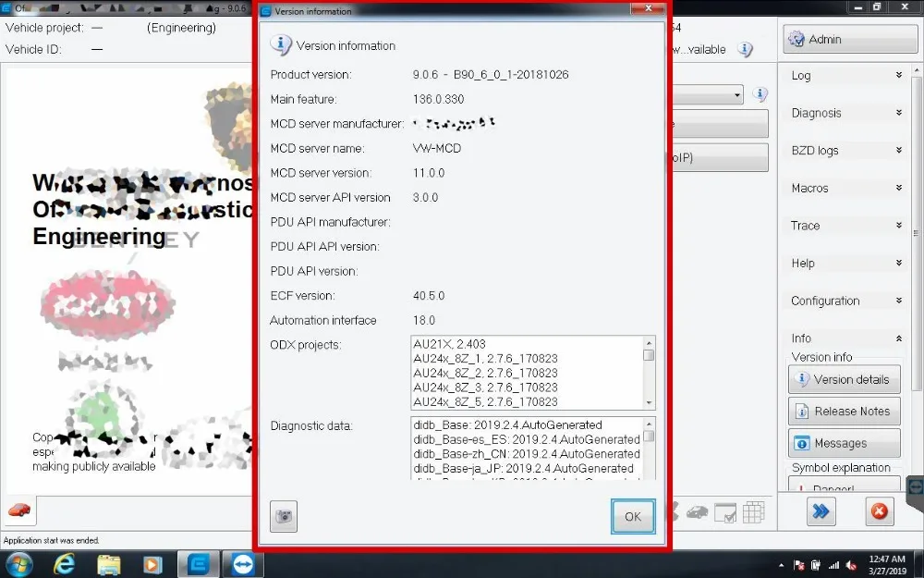Open Windows Explorer folder from the taskbar
Screen dimensions: 924x578
pos(108,565)
